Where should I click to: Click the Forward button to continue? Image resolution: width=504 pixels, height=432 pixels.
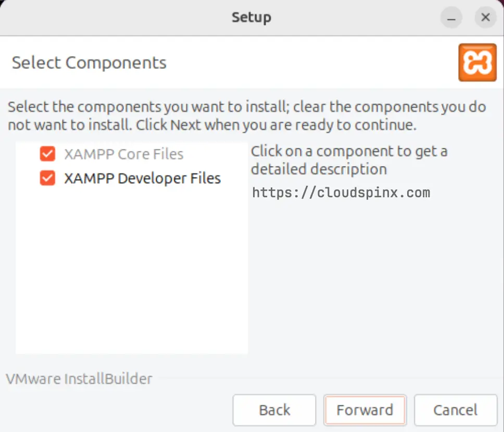coord(365,410)
